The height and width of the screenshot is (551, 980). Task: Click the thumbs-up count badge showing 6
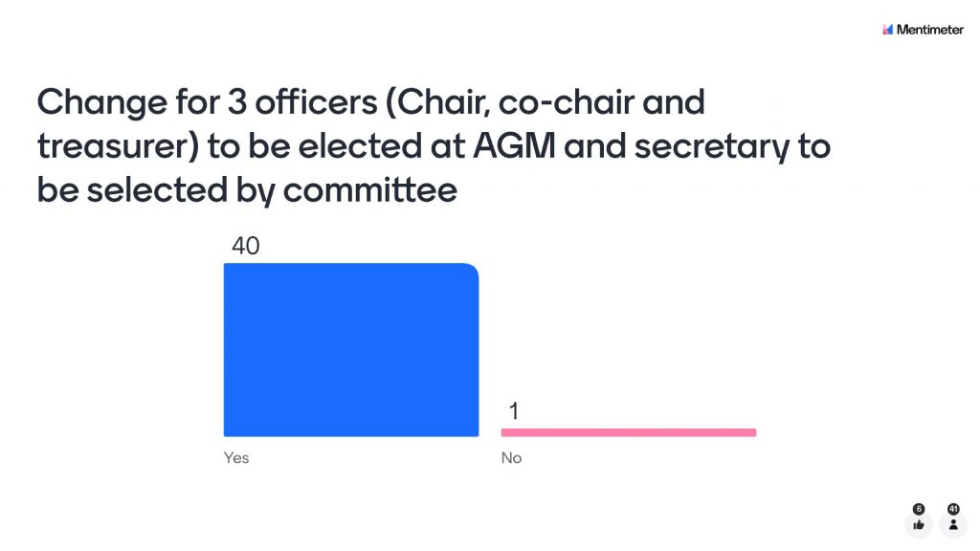click(x=919, y=509)
